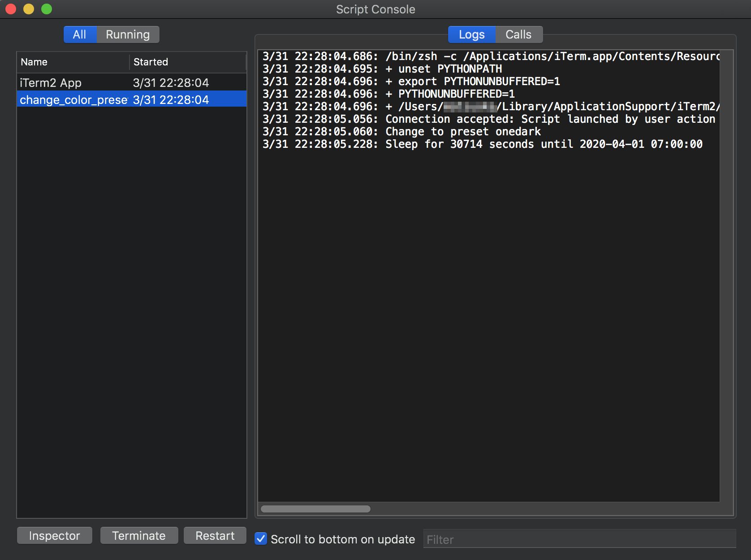Select the change_color_prese script row
This screenshot has width=751, height=560.
pos(132,99)
